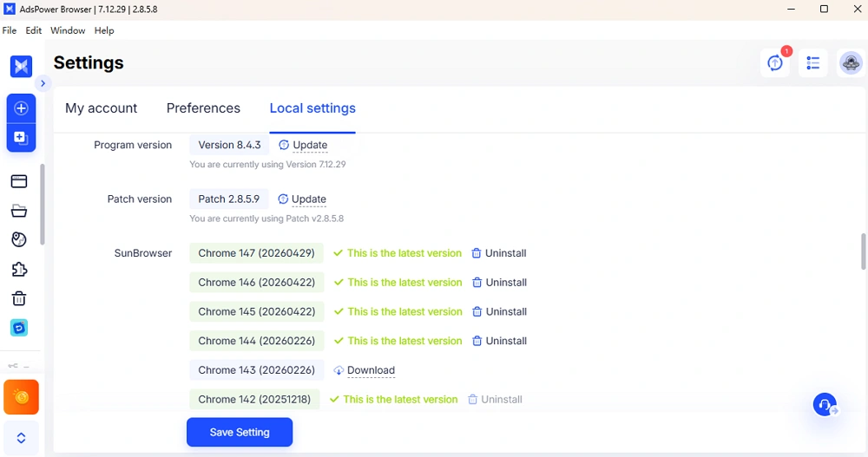Download Chrome 143 (20260226)
Viewport: 868px width, 457px height.
tap(365, 370)
